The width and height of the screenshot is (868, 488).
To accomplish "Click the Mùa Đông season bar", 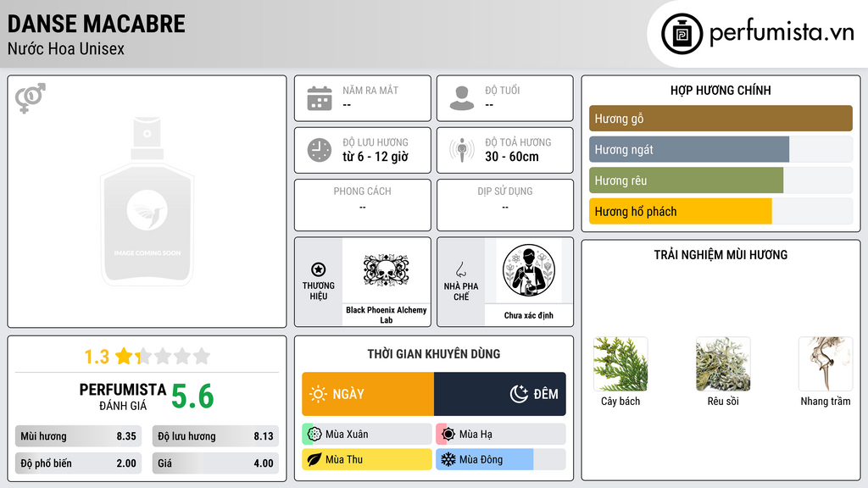I will coord(501,459).
